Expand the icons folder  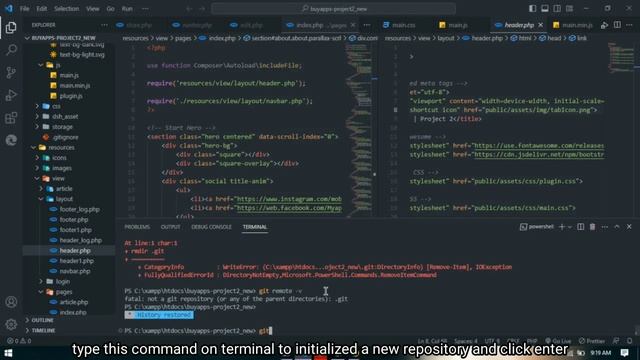tap(59, 158)
